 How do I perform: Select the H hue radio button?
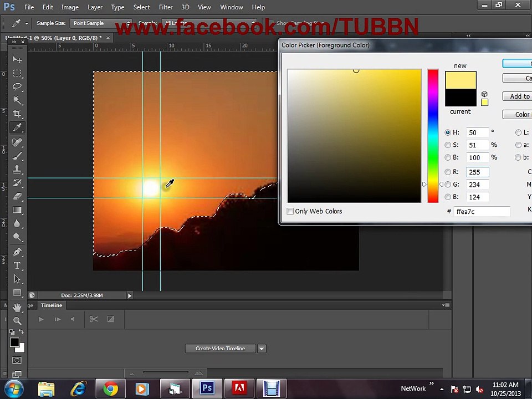pyautogui.click(x=448, y=132)
